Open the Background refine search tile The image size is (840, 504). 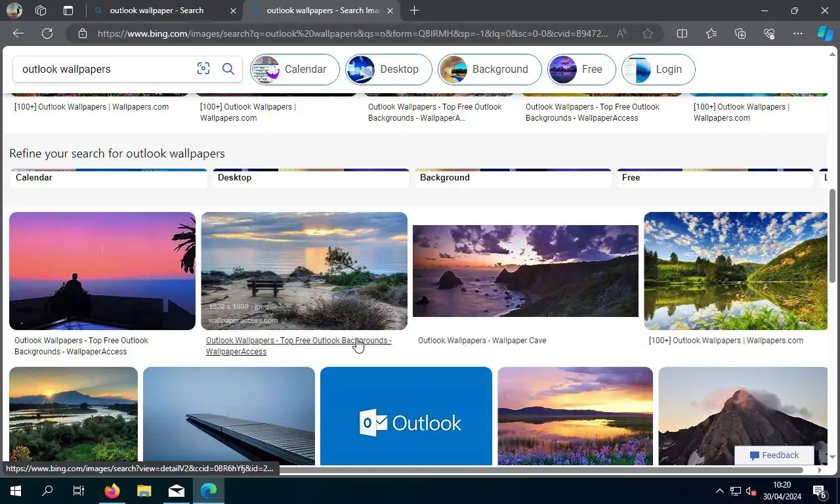pos(513,178)
